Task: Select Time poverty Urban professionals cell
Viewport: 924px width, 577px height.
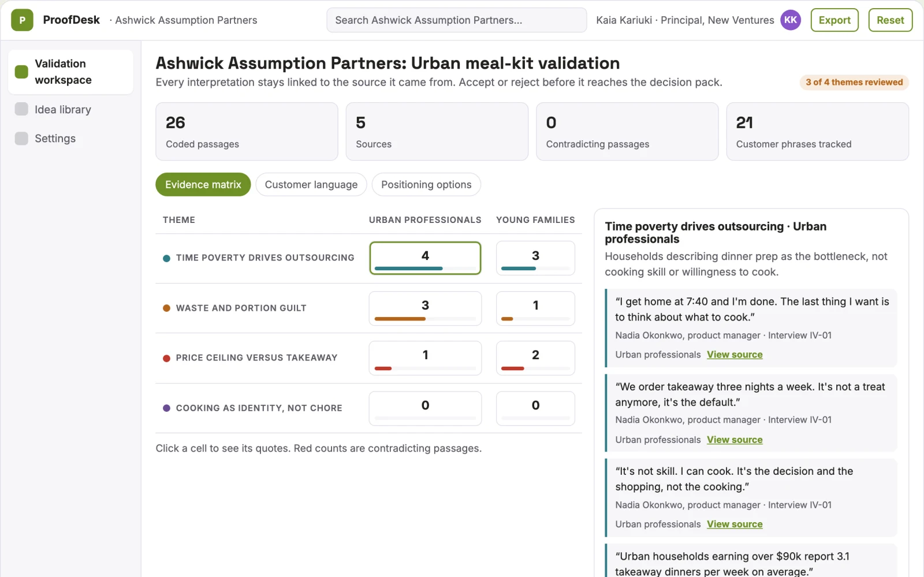Action: [x=425, y=258]
